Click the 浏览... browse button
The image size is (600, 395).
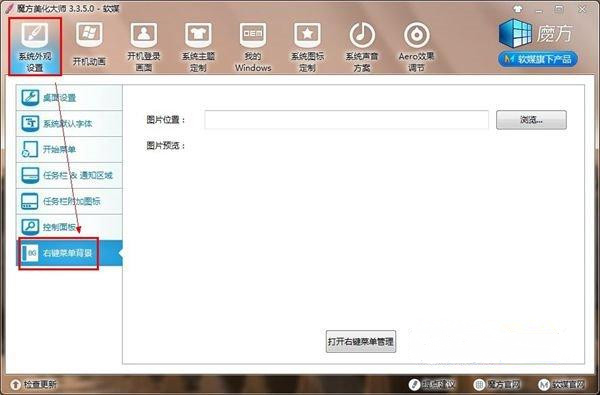pos(531,120)
